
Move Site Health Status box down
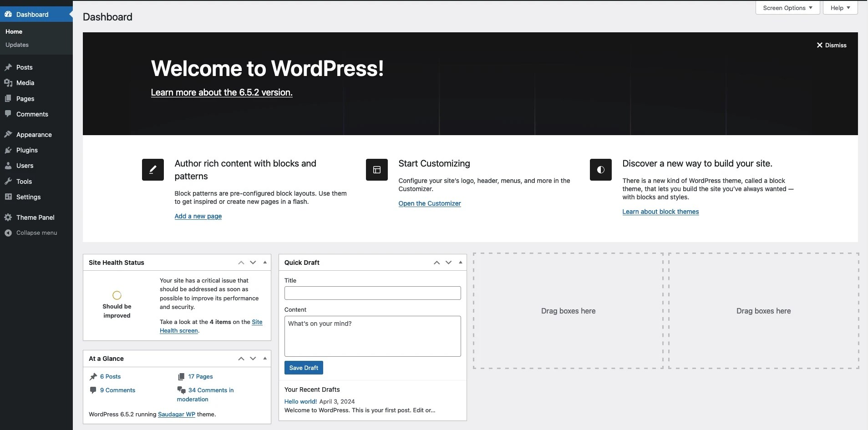253,263
